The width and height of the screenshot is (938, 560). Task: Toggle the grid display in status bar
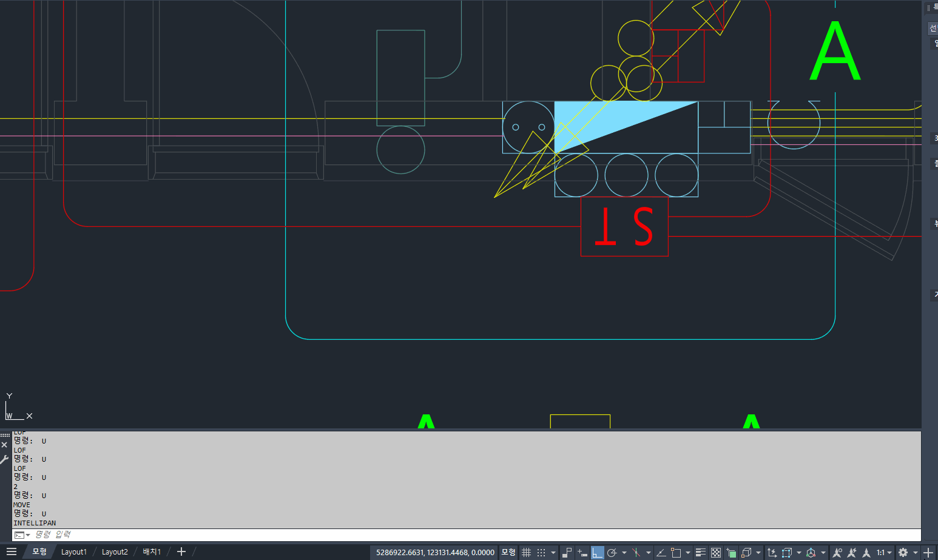coord(526,552)
